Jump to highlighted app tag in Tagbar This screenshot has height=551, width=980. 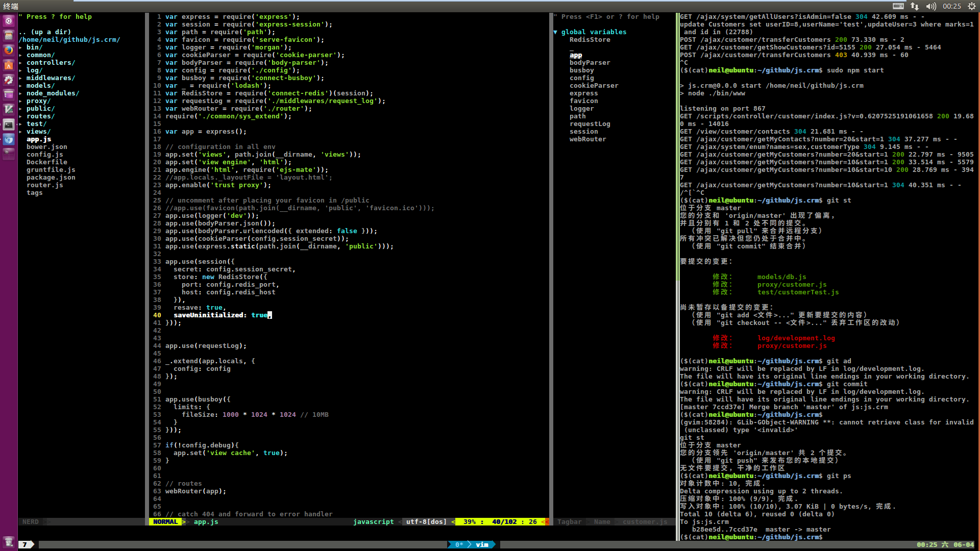tap(576, 55)
